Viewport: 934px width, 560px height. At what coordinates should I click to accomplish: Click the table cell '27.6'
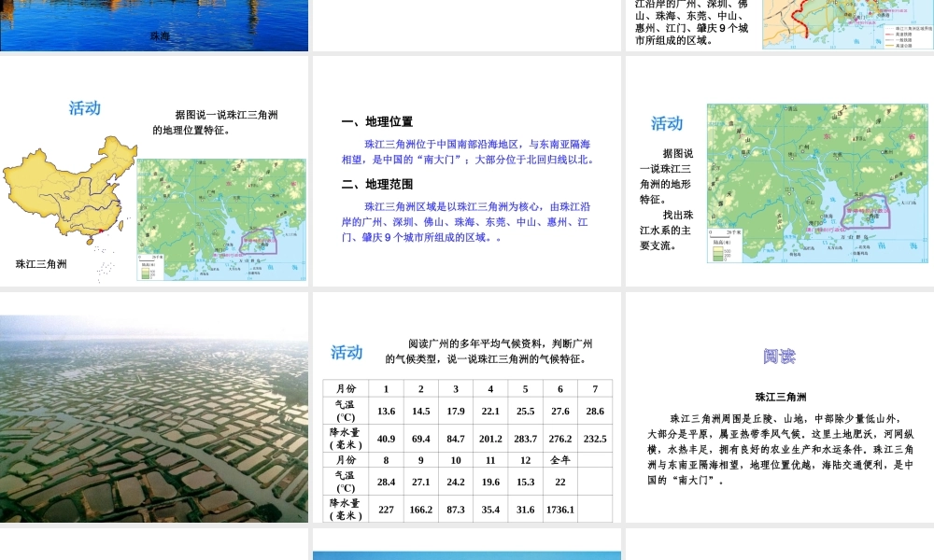(x=559, y=412)
